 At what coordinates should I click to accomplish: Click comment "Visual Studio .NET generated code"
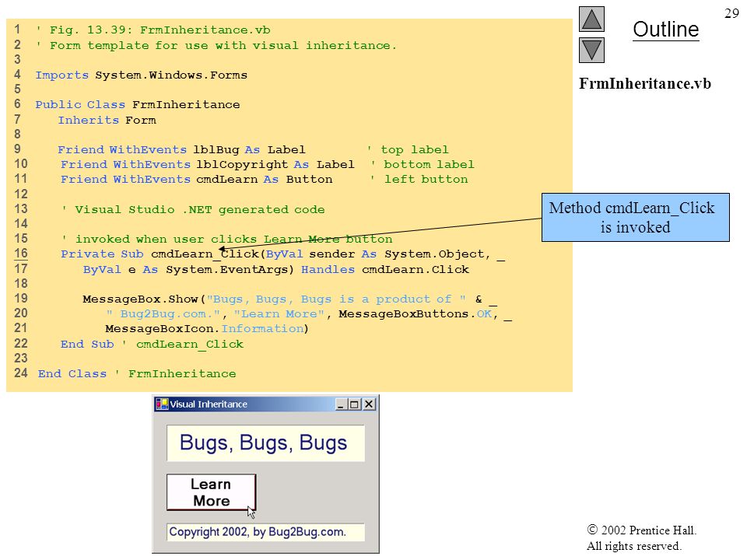[x=194, y=209]
